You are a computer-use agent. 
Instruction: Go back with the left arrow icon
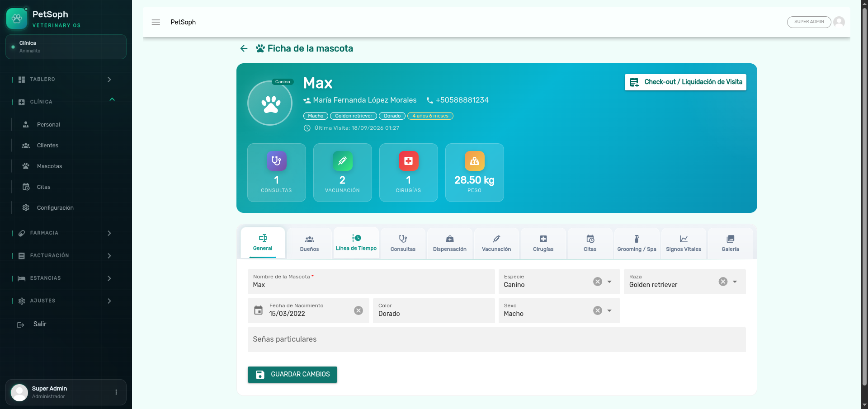[244, 48]
